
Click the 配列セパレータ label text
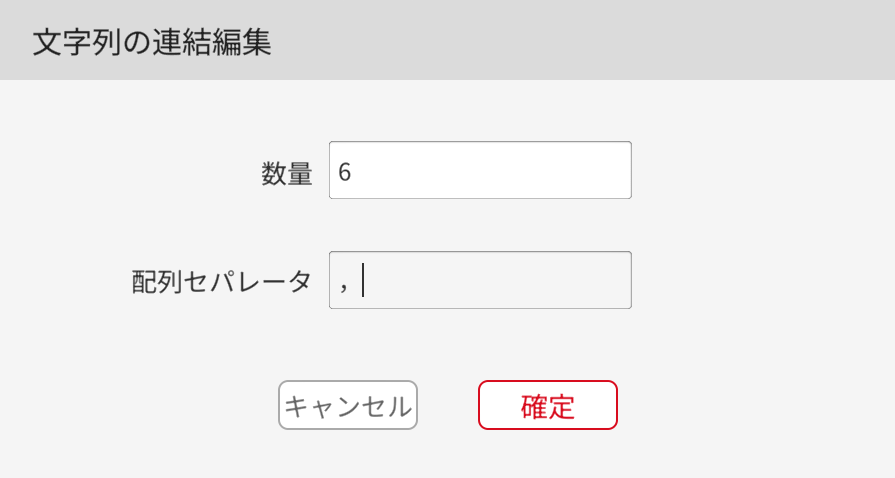tap(222, 282)
